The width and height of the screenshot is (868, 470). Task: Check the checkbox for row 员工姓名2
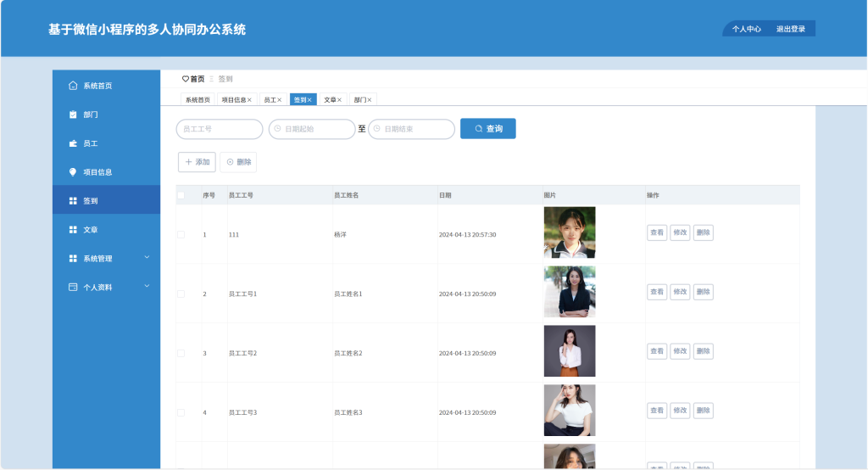[x=181, y=353]
